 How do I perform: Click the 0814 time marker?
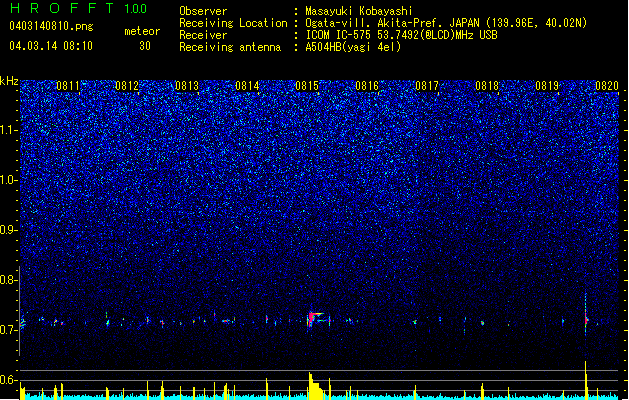click(x=247, y=86)
